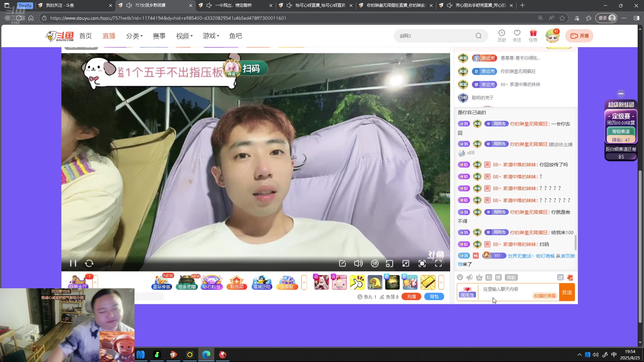Open the 粉丝团 fan club icon
644x362 pixels.
click(236, 282)
